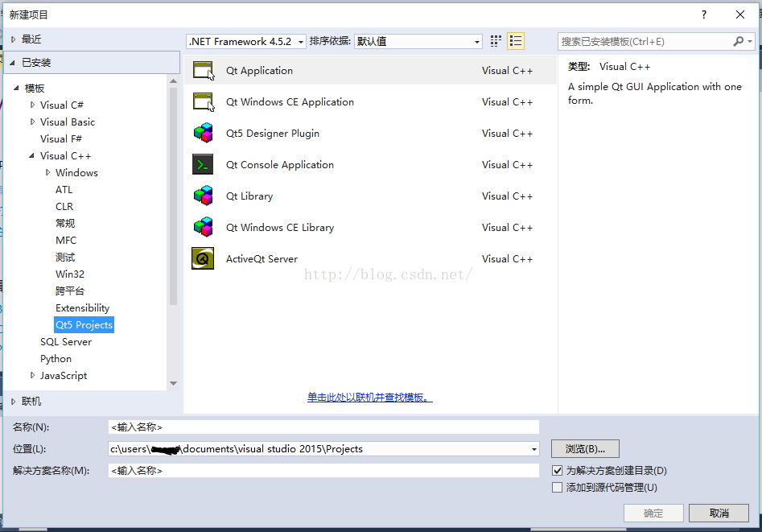Click the 取消 button
The width and height of the screenshot is (762, 532).
tap(719, 513)
